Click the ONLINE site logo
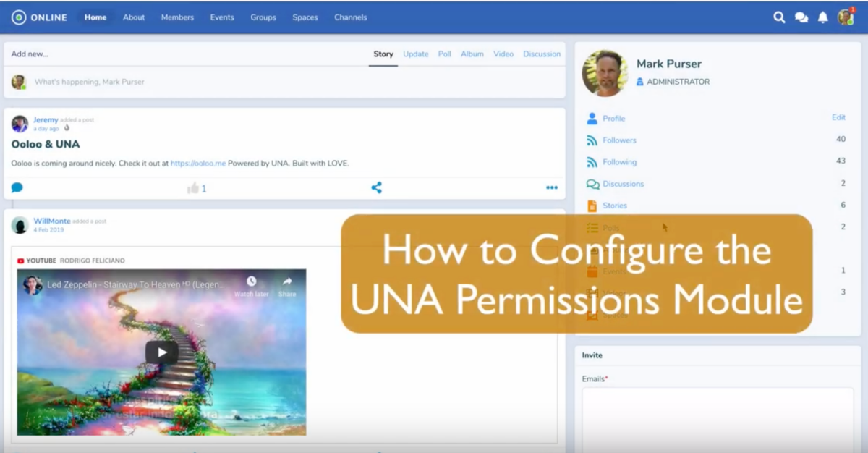The height and width of the screenshot is (453, 868). point(38,17)
